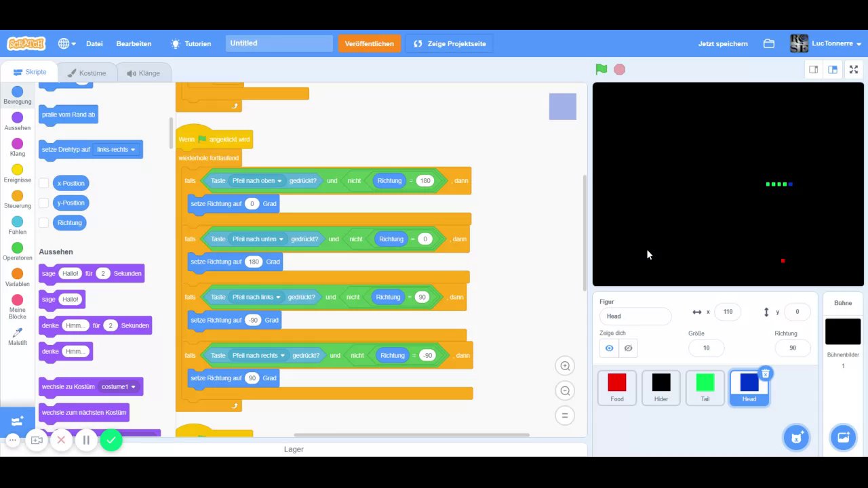868x488 pixels.
Task: Zoom in the script workspace
Action: click(564, 366)
